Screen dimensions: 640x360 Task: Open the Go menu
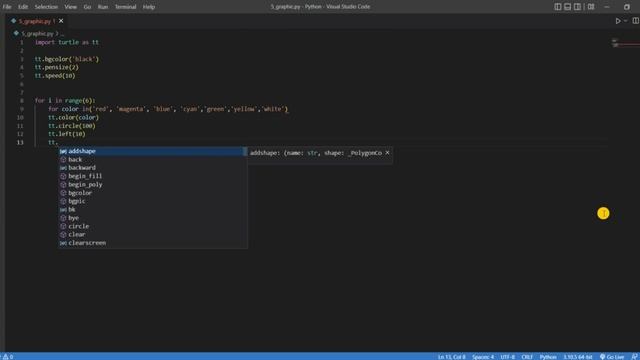(x=87, y=7)
